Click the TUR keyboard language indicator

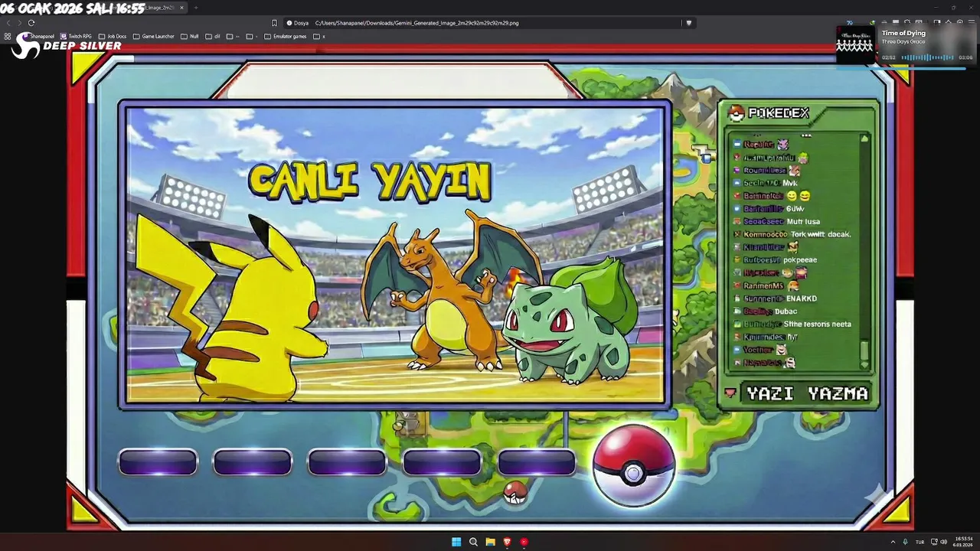click(x=920, y=542)
